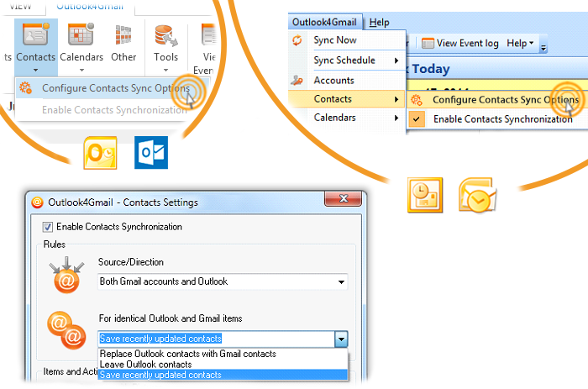The image size is (588, 389).
Task: Expand the Calendars submenu arrow
Action: pyautogui.click(x=396, y=118)
